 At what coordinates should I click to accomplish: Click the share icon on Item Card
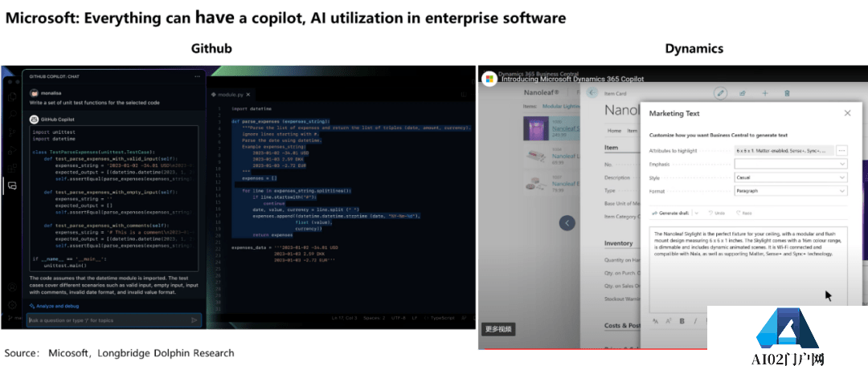[x=743, y=93]
